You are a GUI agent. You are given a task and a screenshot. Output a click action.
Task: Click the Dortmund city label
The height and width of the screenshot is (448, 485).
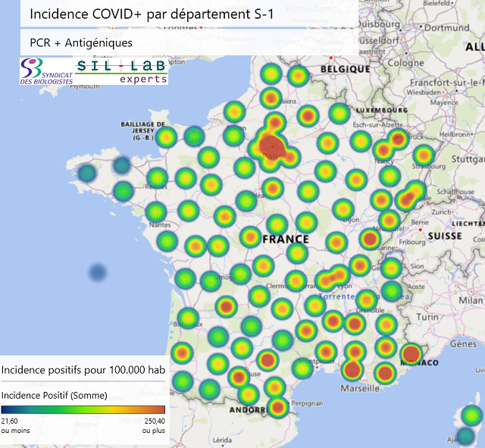pos(446,28)
